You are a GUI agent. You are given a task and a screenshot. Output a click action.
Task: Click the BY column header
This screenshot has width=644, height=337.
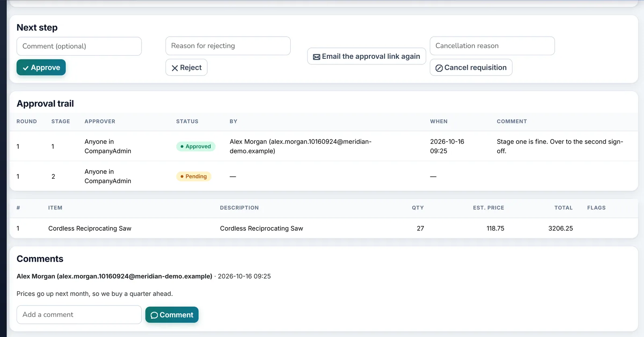coord(233,122)
